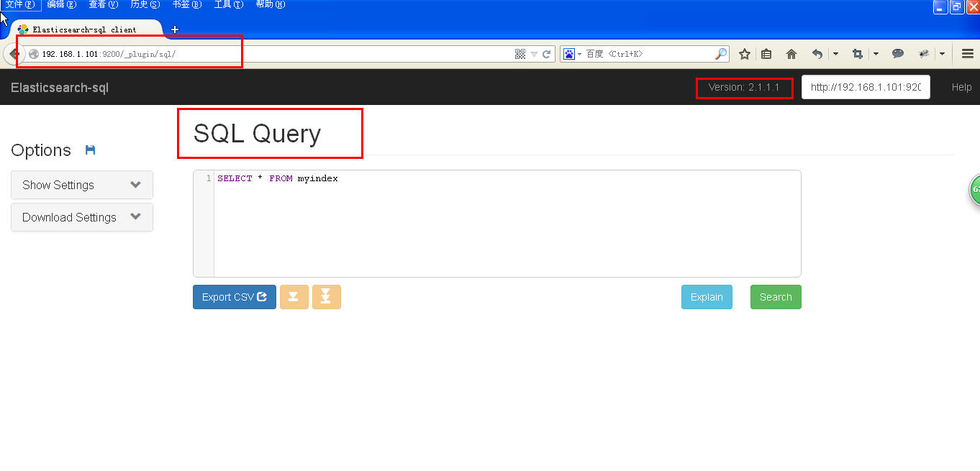Open dropdown arrow beside crop icon
The height and width of the screenshot is (471, 980).
tap(876, 54)
